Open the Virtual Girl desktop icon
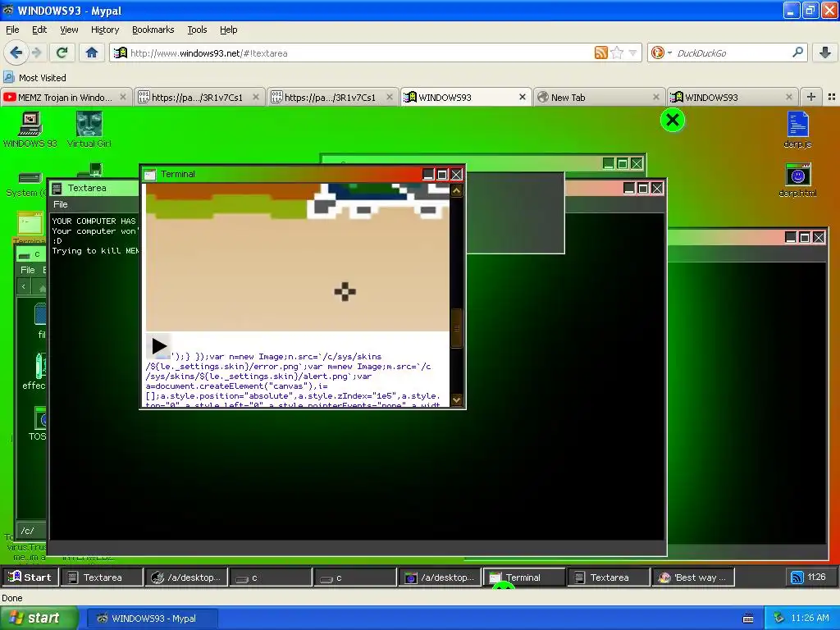 (89, 129)
